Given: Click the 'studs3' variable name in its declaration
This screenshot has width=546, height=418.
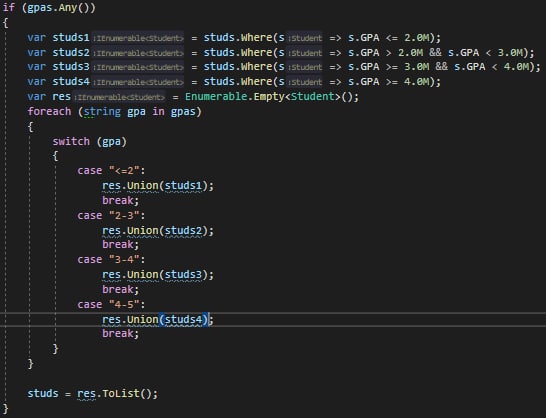Looking at the screenshot, I should [x=71, y=67].
